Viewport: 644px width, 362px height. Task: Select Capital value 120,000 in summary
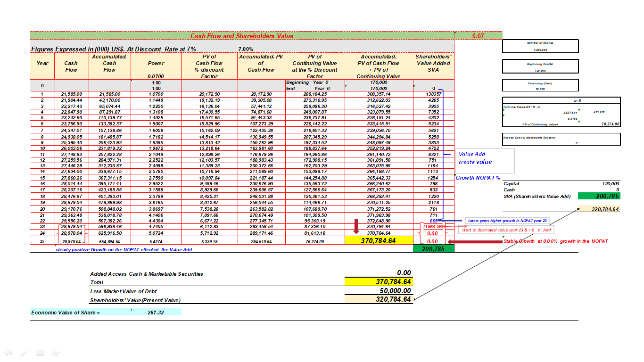coord(611,184)
